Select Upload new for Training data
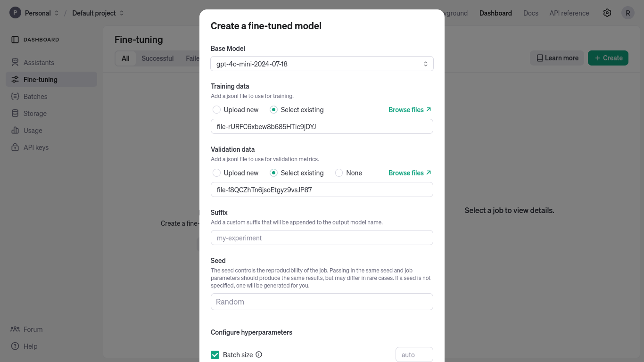Screen dimensions: 644x362 pos(216,109)
